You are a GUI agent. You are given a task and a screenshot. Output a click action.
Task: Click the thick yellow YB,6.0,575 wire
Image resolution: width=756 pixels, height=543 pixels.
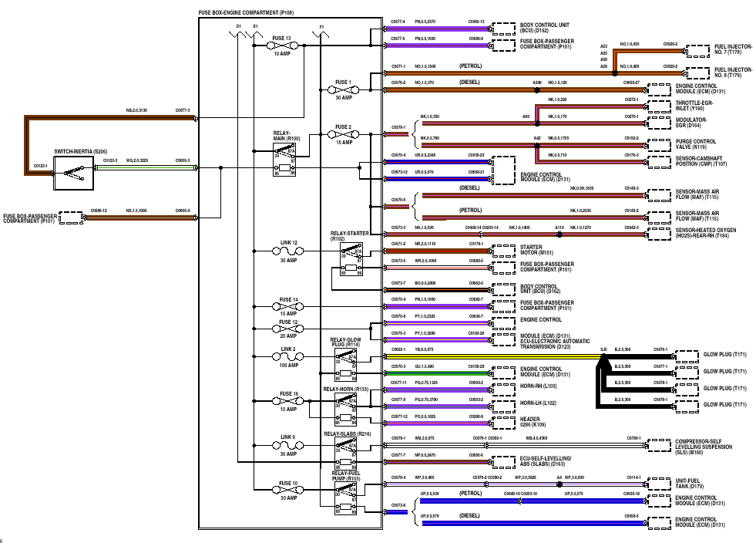492,356
